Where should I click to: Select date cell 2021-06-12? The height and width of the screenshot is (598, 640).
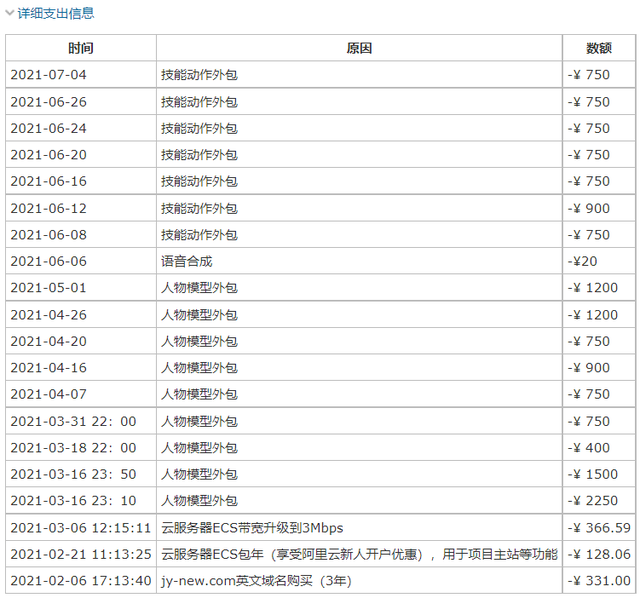click(x=81, y=208)
